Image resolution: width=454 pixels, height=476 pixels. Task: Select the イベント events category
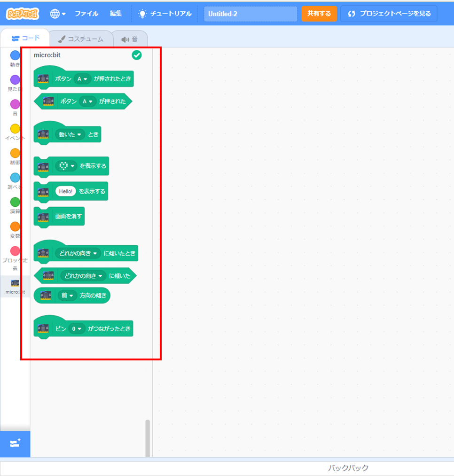click(15, 133)
